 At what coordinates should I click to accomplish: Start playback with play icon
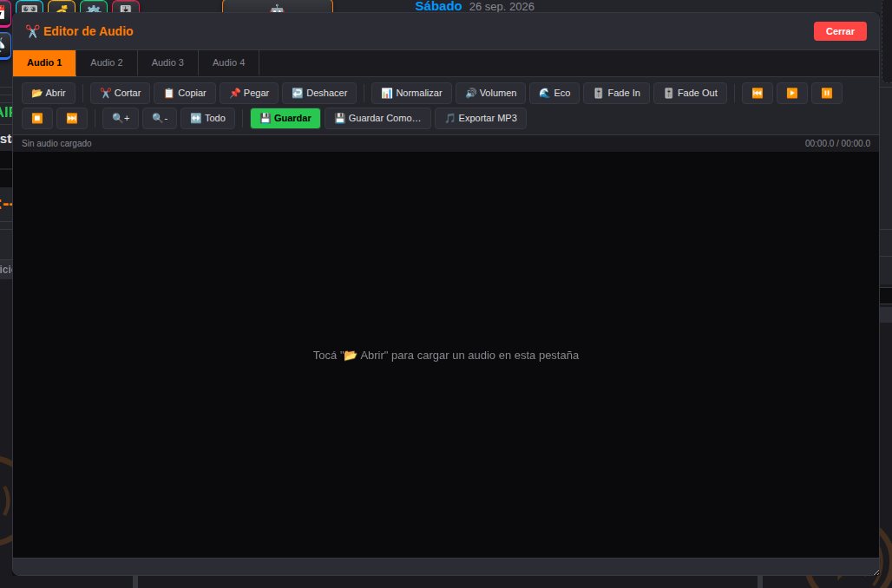792,94
